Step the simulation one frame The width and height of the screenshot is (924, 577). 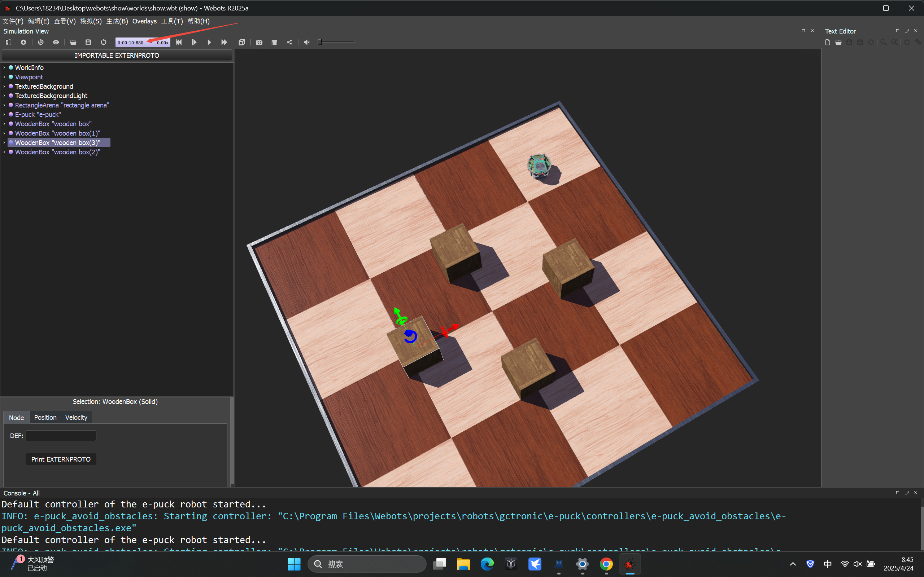[x=194, y=42]
